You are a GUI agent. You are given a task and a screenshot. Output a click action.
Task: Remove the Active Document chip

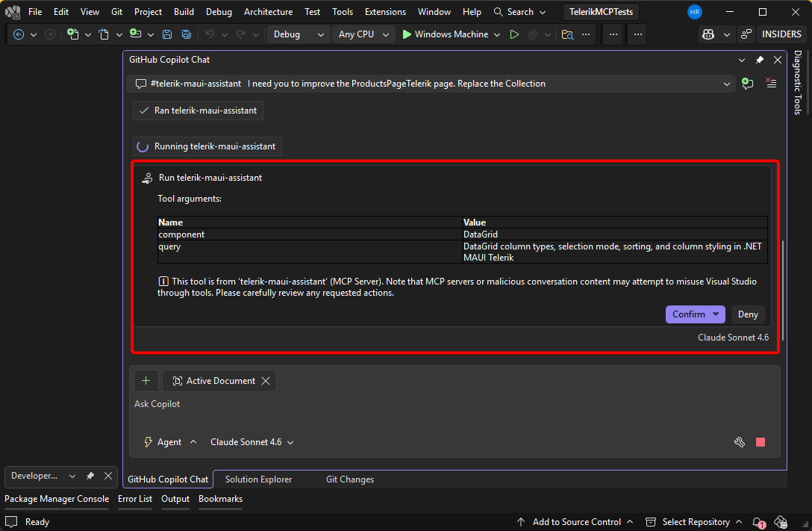click(x=266, y=381)
